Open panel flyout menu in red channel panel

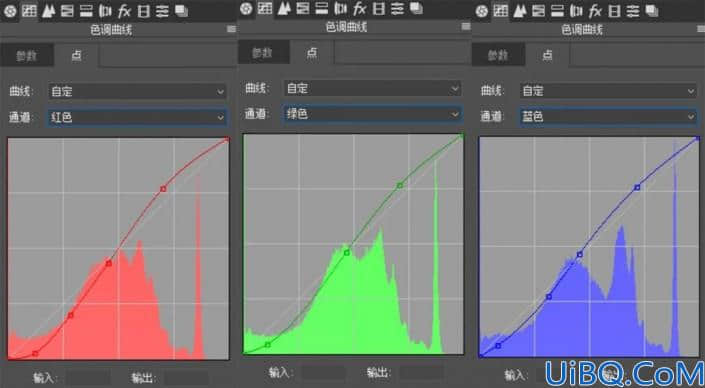[x=231, y=29]
